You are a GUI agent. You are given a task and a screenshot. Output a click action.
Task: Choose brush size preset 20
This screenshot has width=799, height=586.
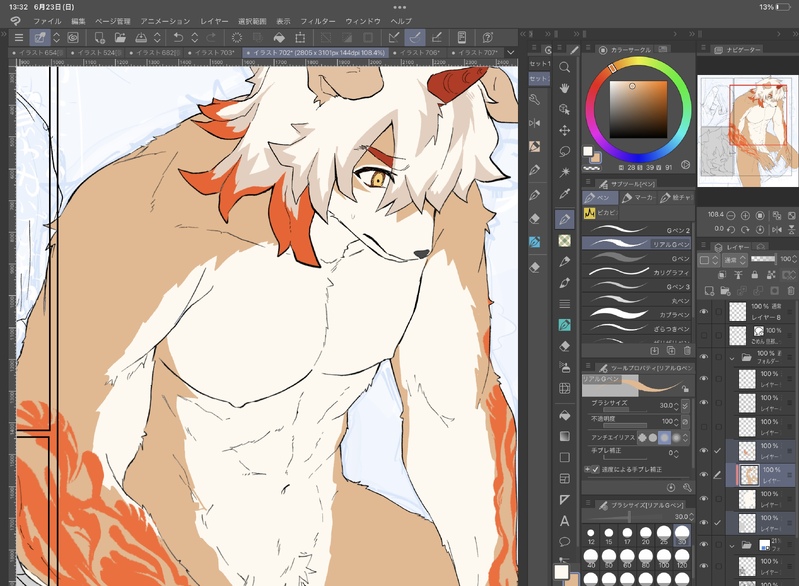coord(646,535)
